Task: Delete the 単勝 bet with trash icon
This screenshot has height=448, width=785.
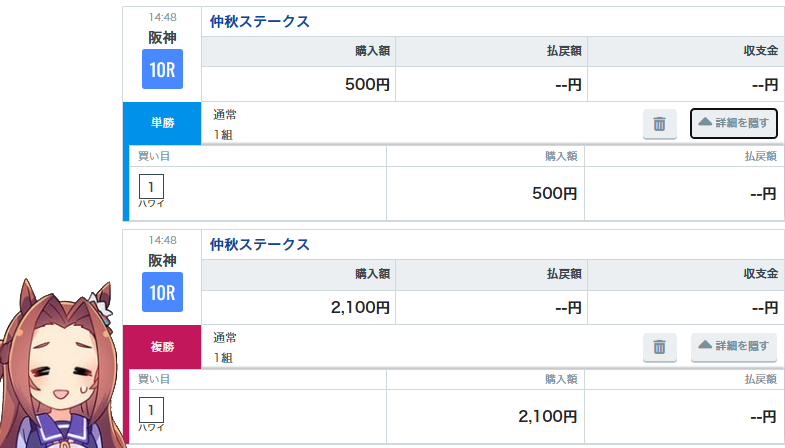Action: click(659, 124)
